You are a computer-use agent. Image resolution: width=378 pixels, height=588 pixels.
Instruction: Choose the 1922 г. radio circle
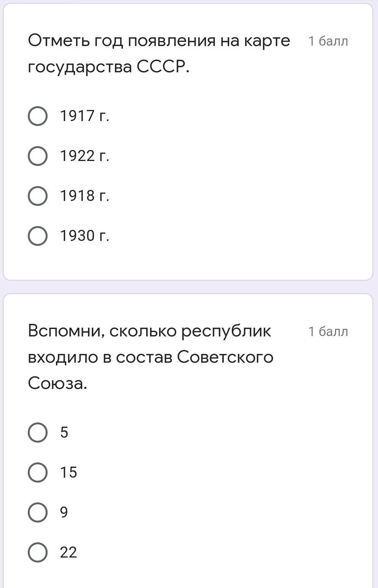[x=38, y=156]
